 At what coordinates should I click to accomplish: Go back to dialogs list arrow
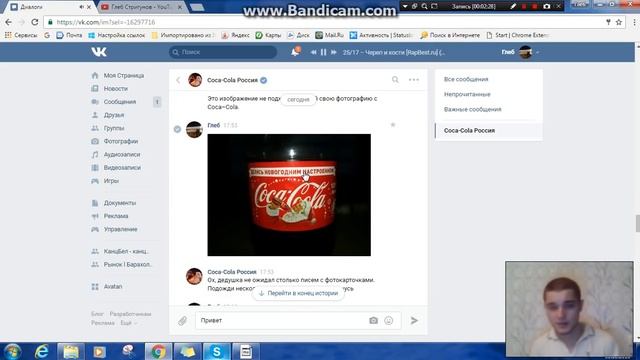pos(178,80)
